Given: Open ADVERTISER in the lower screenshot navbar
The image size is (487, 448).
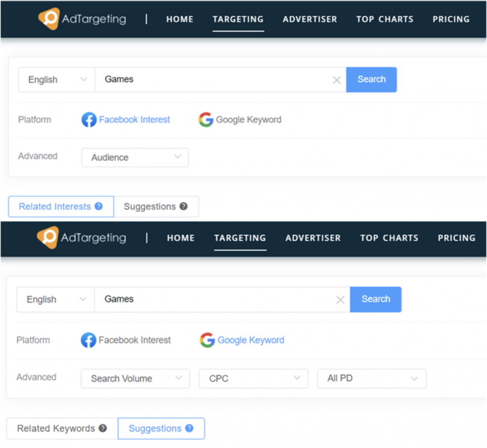Looking at the screenshot, I should pos(313,238).
